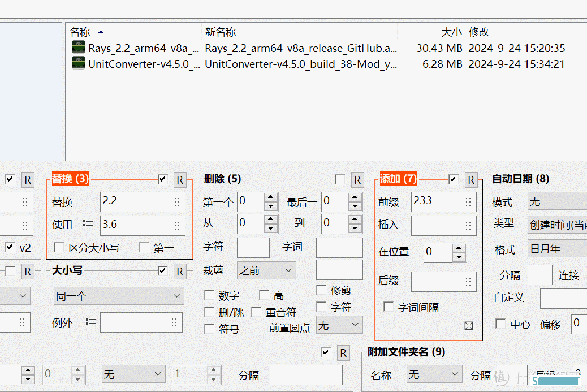This screenshot has width=587, height=392.
Task: Click the 替换 text field containing 2.2
Action: tap(143, 202)
